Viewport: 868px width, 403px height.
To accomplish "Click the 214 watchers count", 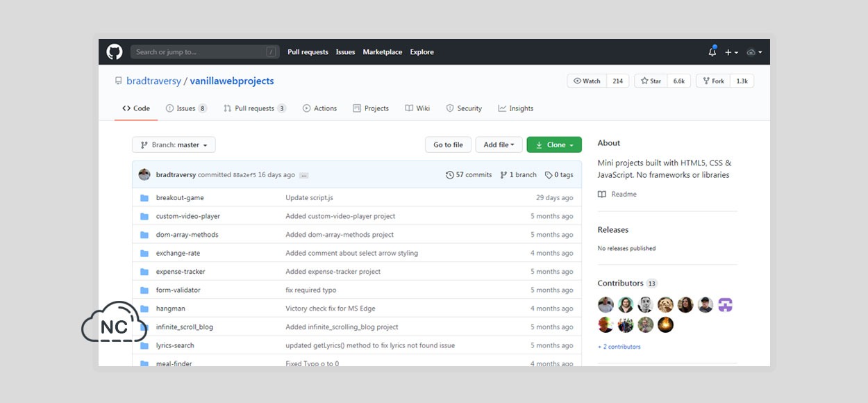I will coord(617,81).
